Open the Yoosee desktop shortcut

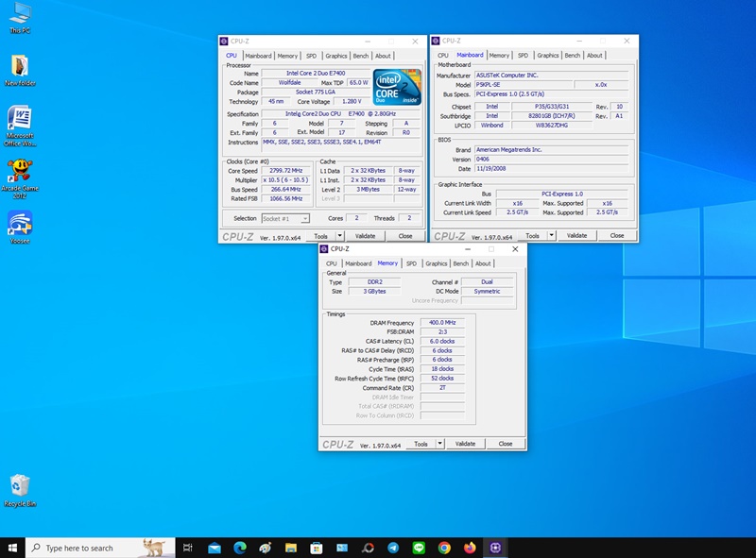[20, 227]
